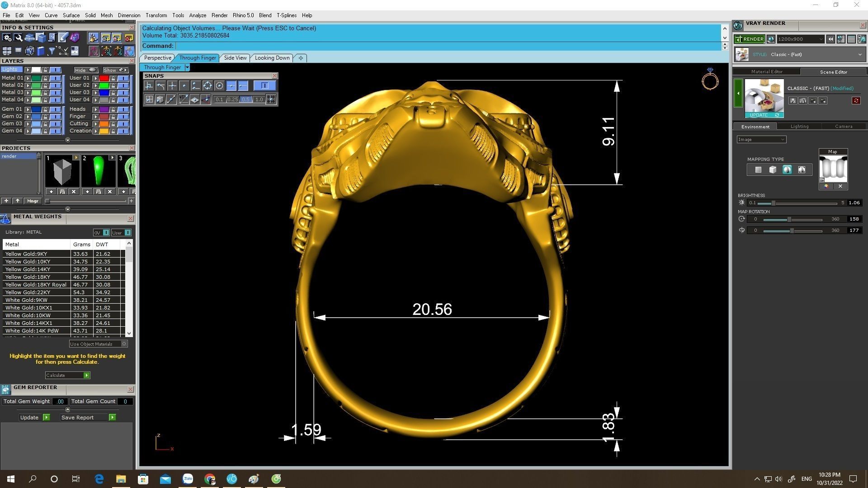Click the green Render button
Viewport: 868px width, 488px height.
tap(750, 39)
